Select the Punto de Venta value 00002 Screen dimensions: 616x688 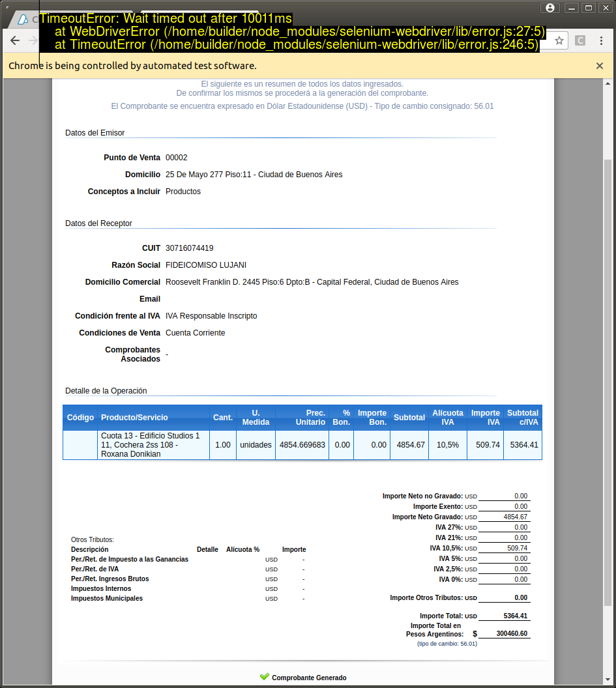[x=177, y=158]
